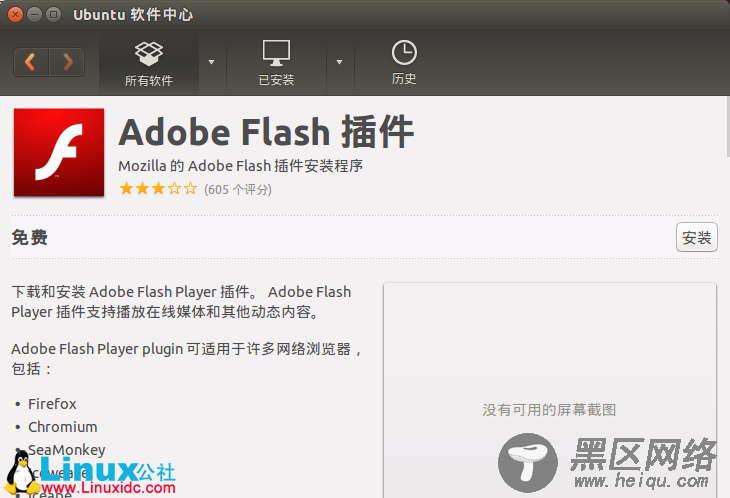Click the star rating row
This screenshot has width=730, height=498.
click(x=158, y=188)
